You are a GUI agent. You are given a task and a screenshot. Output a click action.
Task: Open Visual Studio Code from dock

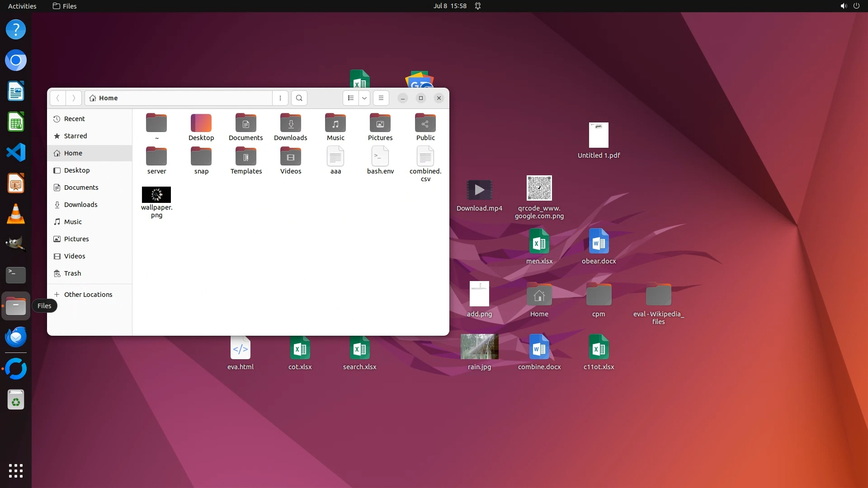pos(16,153)
